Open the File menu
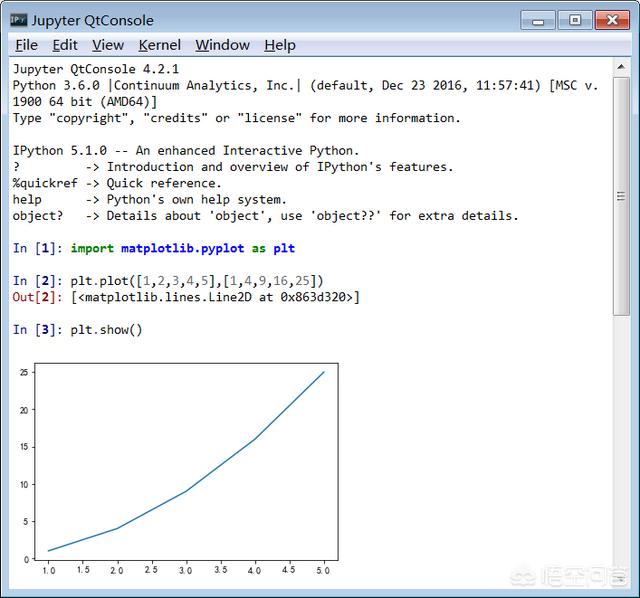This screenshot has width=640, height=598. tap(26, 45)
